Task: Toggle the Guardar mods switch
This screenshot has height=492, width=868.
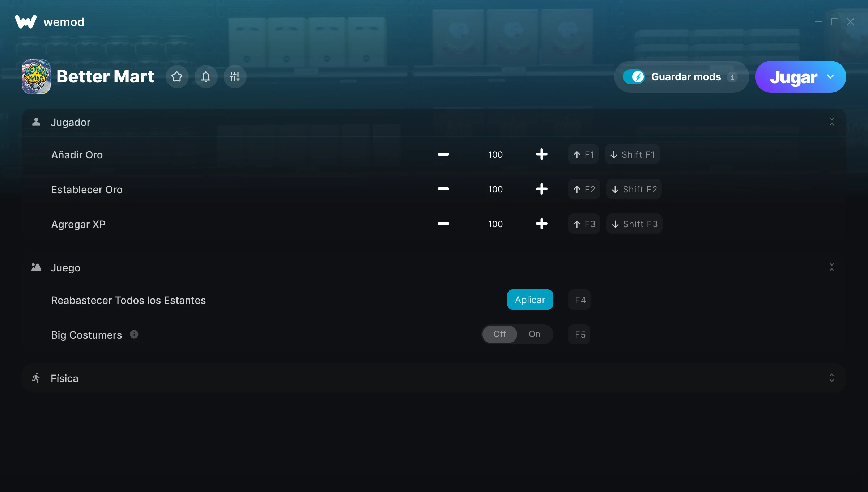Action: 634,77
